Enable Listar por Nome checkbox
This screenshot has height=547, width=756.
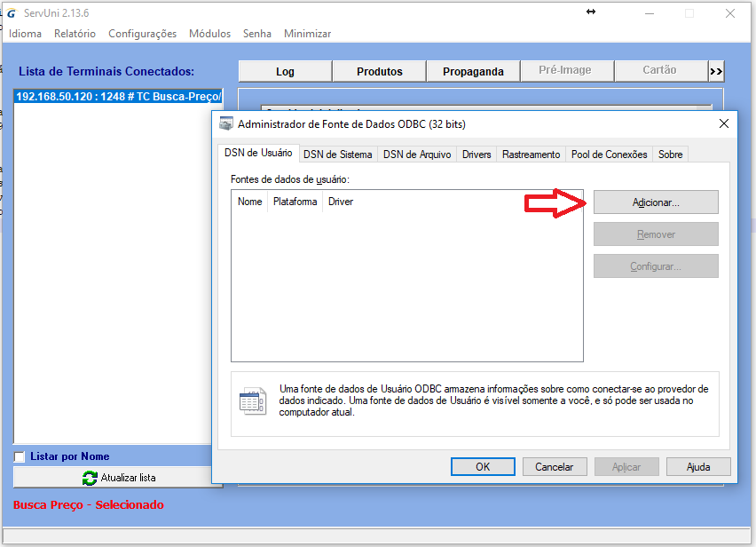pyautogui.click(x=20, y=457)
